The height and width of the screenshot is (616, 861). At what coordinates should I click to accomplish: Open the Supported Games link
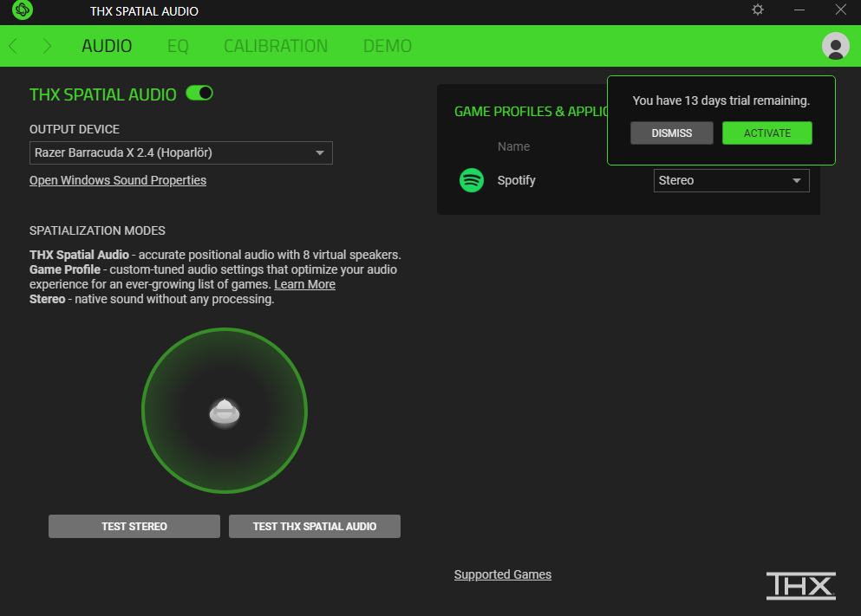tap(502, 574)
